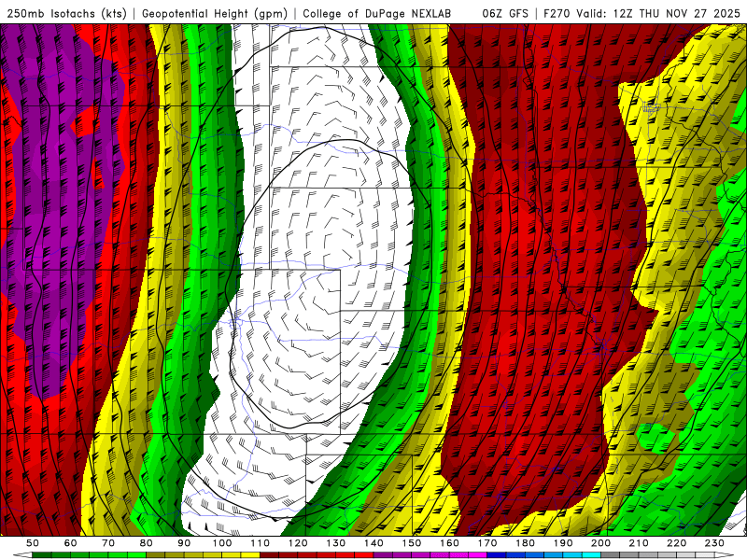Click the 90 value on the color scale
Screen dimensions: 747x560
[184, 543]
